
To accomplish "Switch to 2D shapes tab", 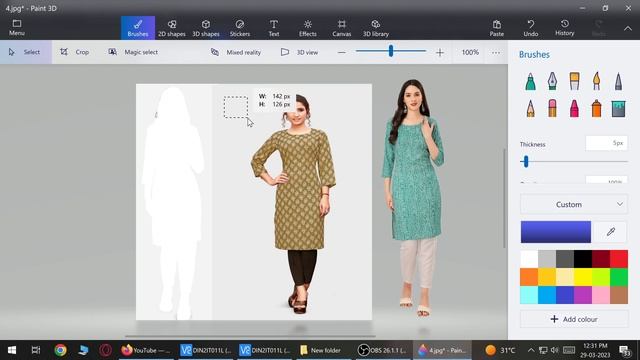I will pos(172,28).
